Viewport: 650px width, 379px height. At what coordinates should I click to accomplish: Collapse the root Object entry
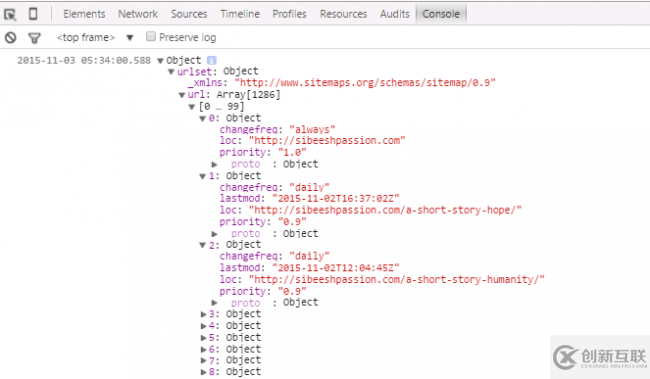pos(160,61)
